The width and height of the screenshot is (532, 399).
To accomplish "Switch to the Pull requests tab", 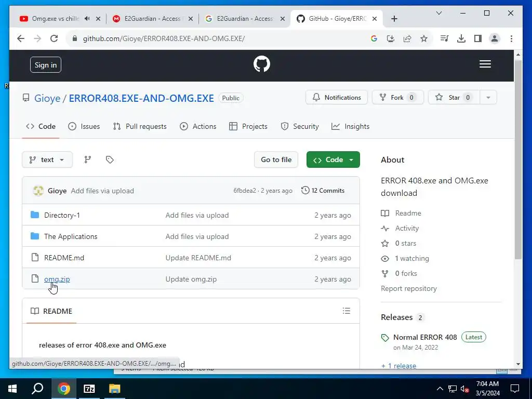I will pos(139,126).
